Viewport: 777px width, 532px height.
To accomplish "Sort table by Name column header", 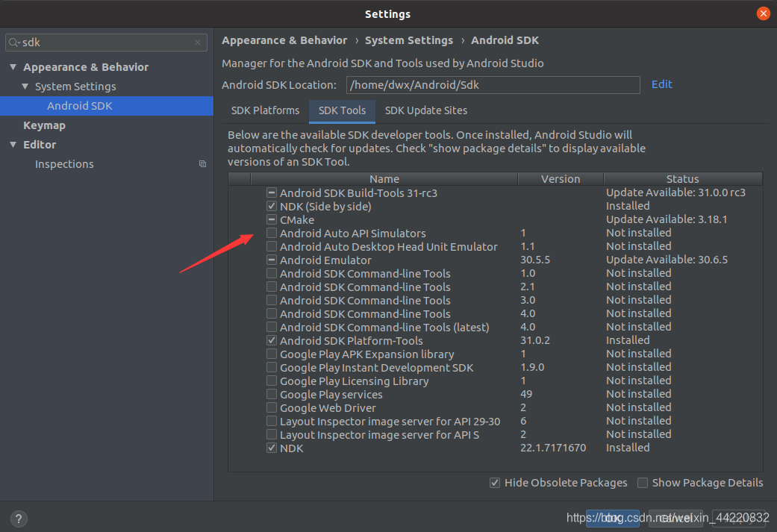I will coord(384,179).
